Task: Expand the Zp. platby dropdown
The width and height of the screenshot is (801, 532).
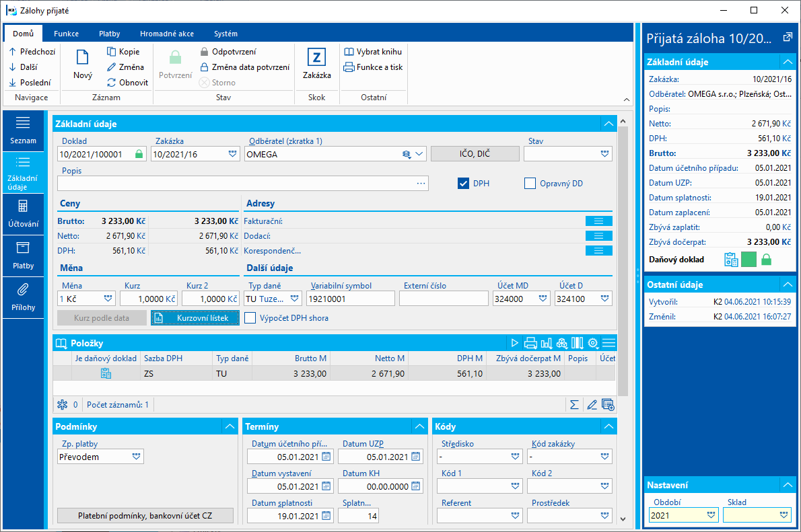Action: [x=137, y=457]
